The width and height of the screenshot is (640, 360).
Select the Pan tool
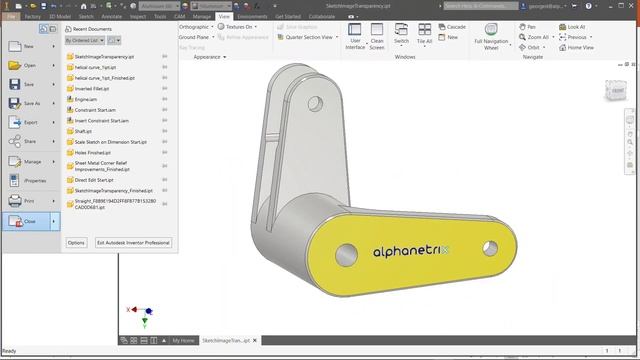point(527,27)
